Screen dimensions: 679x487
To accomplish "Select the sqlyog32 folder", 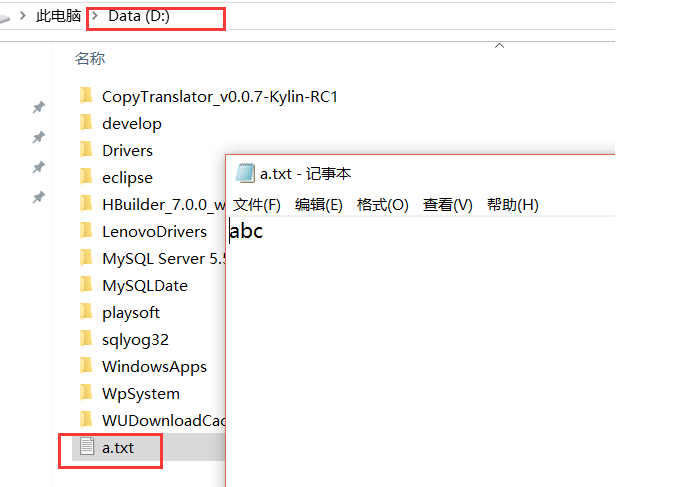I will [x=135, y=339].
